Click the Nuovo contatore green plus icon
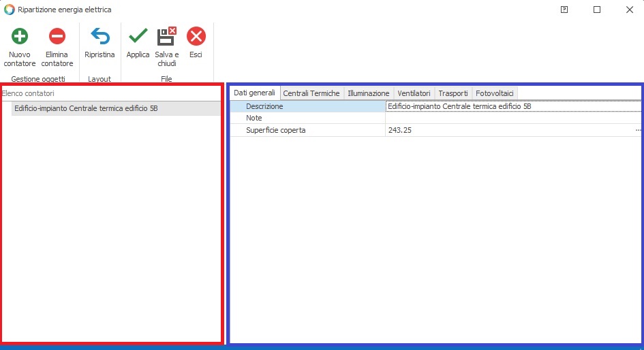The width and height of the screenshot is (644, 350). click(20, 37)
